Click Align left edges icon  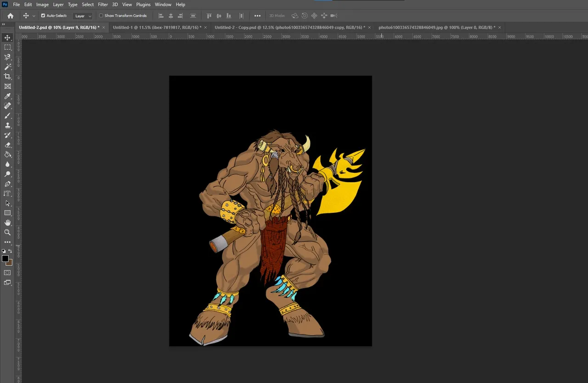coord(161,16)
